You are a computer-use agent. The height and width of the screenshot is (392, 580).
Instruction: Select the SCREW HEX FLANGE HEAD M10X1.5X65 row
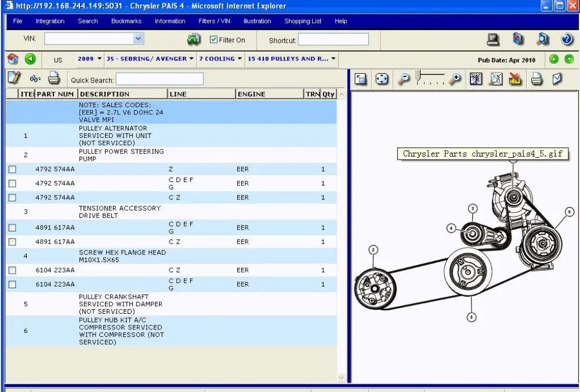(171, 256)
